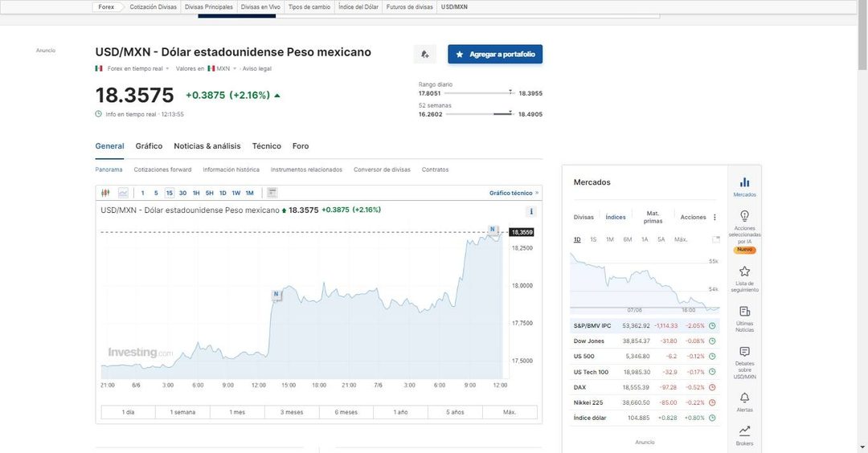
Task: Switch chart to area view icon
Action: [123, 193]
